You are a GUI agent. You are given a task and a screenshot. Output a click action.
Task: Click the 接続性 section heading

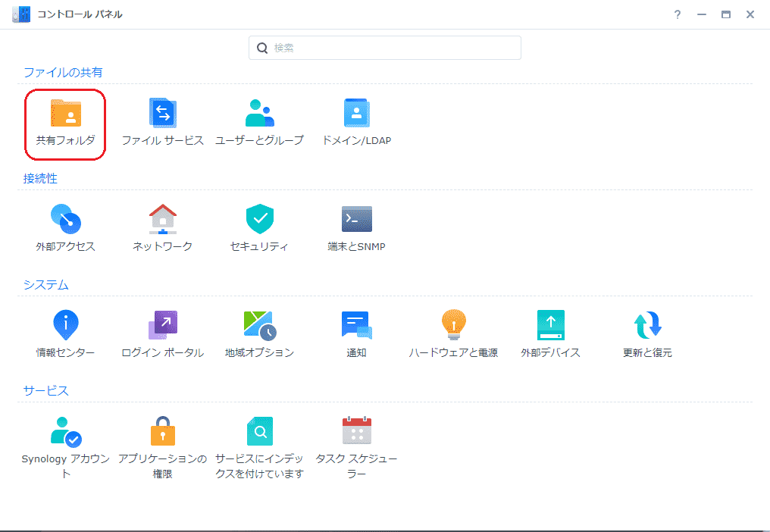coord(40,178)
